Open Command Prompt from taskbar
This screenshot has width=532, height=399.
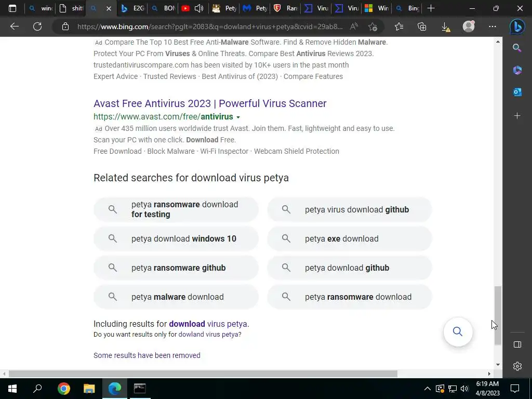(x=139, y=388)
